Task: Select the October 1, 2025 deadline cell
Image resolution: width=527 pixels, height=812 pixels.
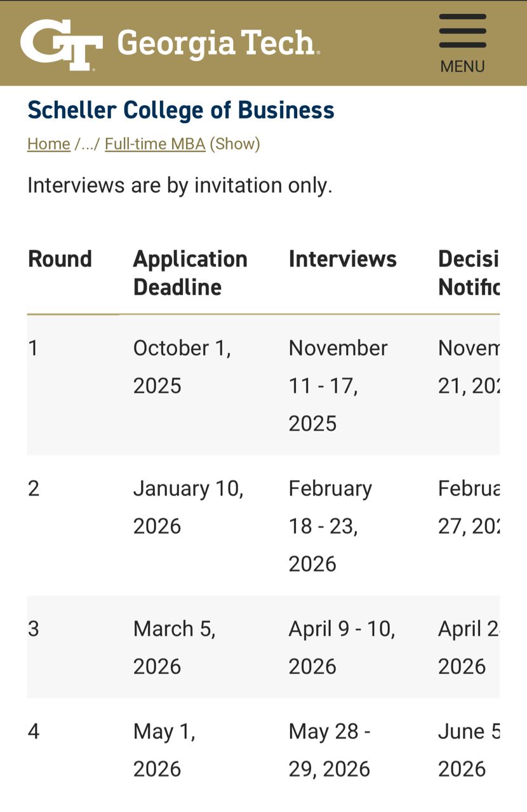Action: (182, 367)
